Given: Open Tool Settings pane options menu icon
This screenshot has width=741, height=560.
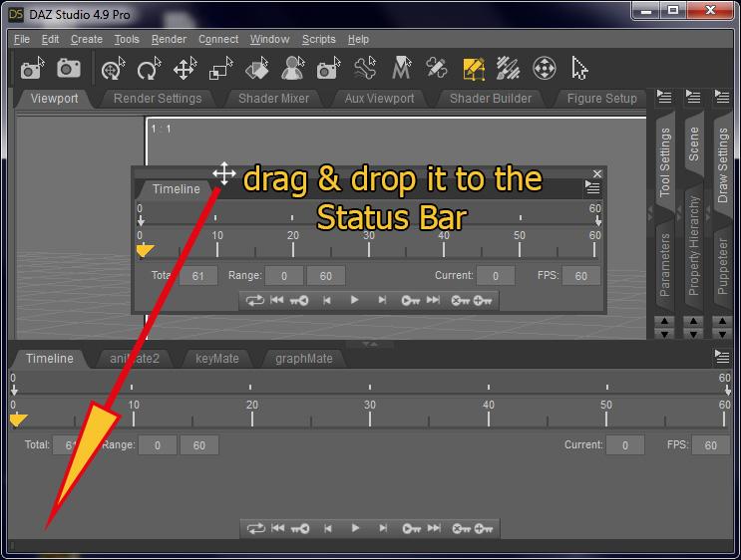Looking at the screenshot, I should coord(664,97).
